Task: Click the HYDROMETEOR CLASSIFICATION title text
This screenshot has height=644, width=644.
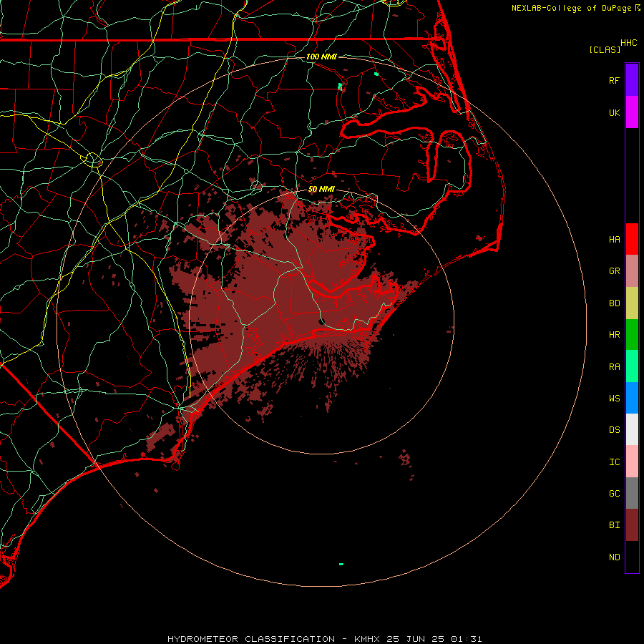Action: [251, 639]
